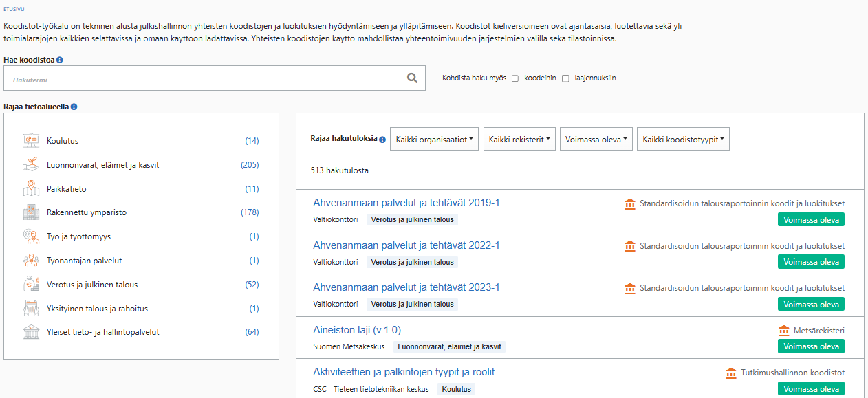The height and width of the screenshot is (398, 868).
Task: Expand the Kaikki koodistotyypit dropdown
Action: (x=682, y=140)
